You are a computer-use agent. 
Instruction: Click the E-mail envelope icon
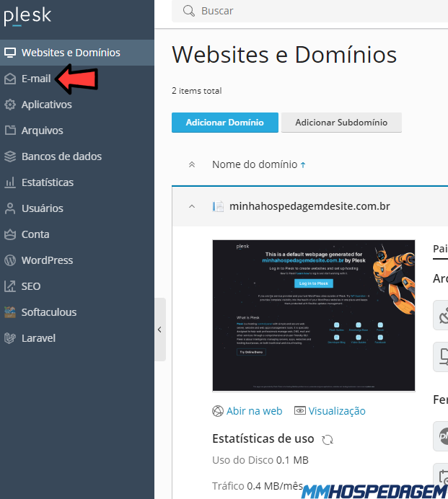pyautogui.click(x=10, y=79)
